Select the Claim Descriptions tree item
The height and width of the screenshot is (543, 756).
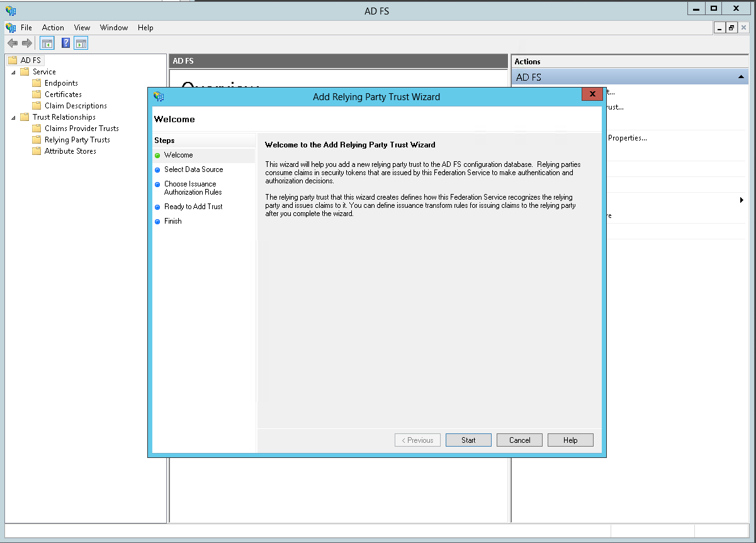76,106
